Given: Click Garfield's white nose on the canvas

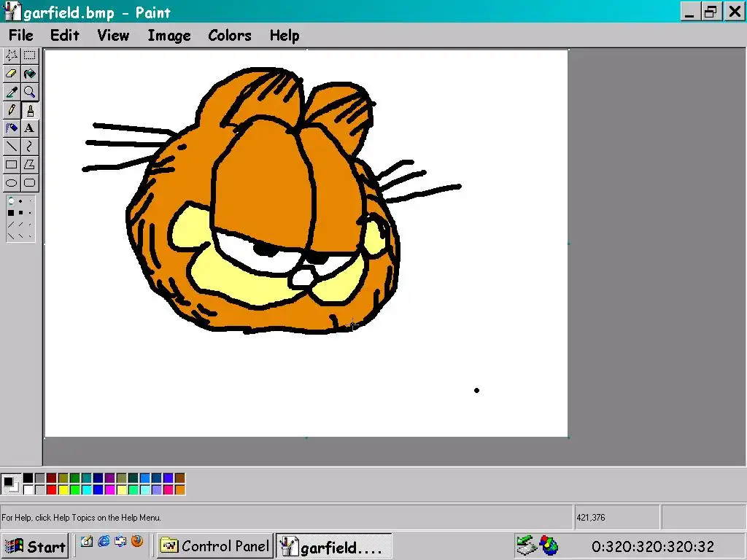Looking at the screenshot, I should (x=303, y=278).
